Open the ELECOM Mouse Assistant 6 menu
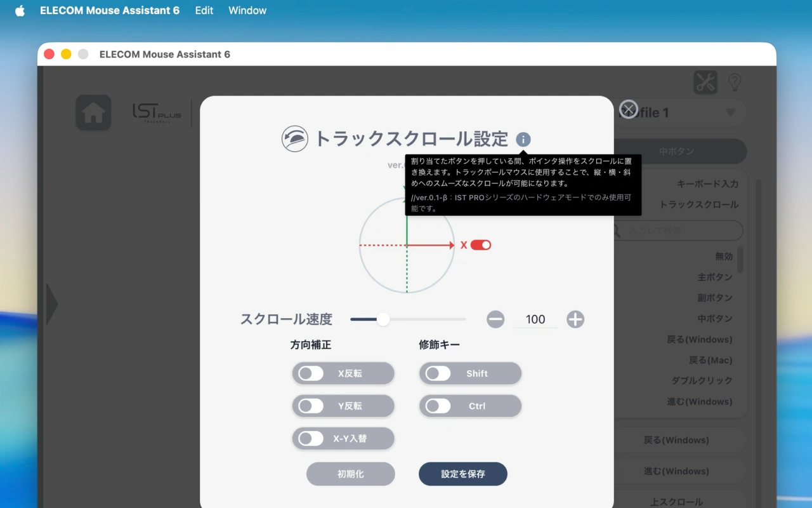Screen dimensions: 812x508 [x=110, y=11]
